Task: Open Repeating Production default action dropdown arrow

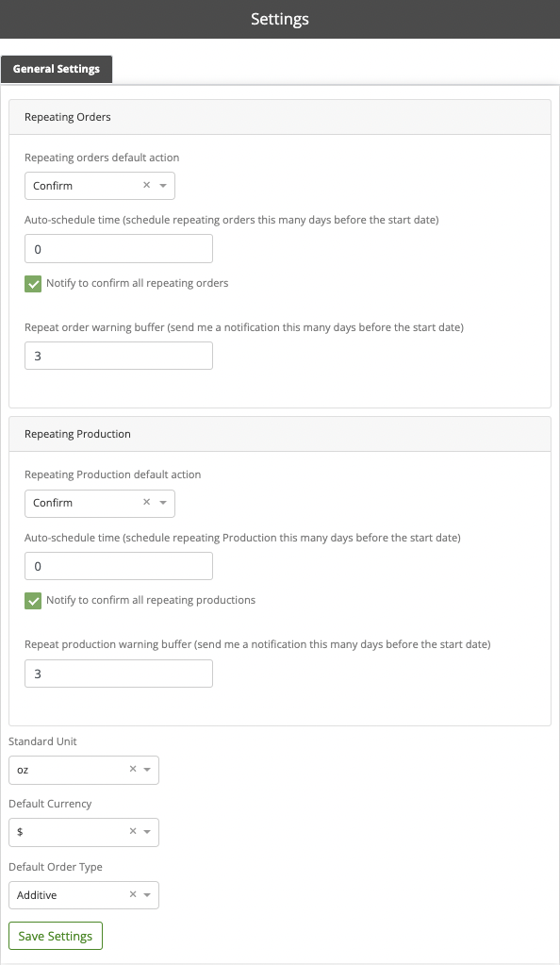Action: 163,503
